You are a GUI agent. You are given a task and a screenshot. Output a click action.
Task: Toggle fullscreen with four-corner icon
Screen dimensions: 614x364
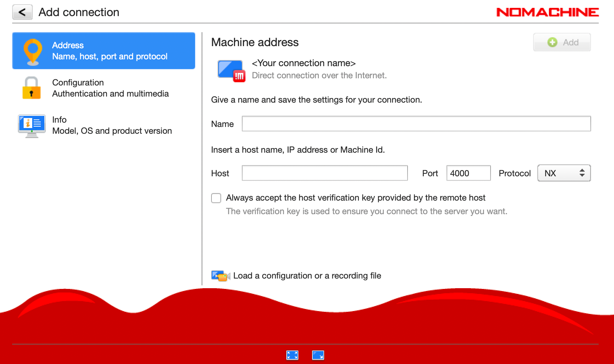click(x=292, y=355)
